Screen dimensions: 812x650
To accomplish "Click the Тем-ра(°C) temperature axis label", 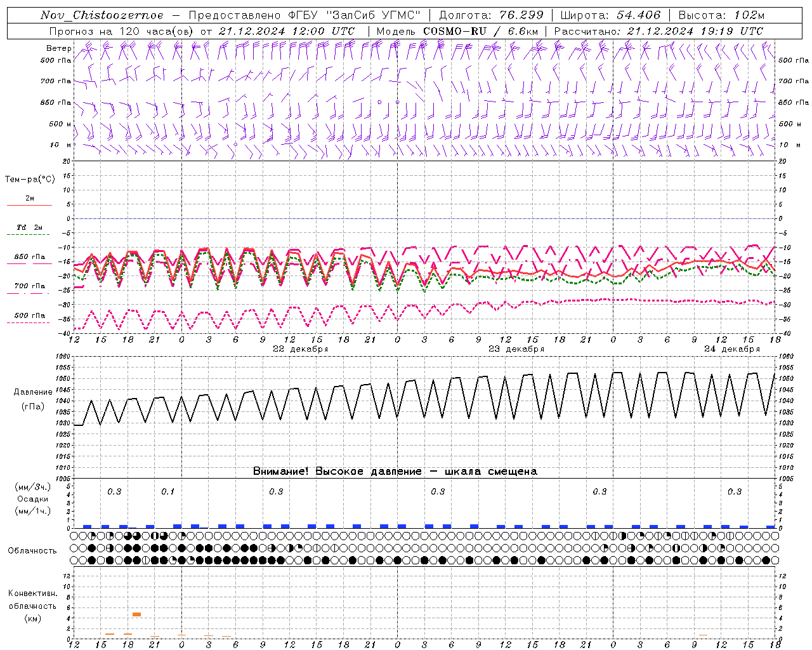I will pyautogui.click(x=30, y=180).
